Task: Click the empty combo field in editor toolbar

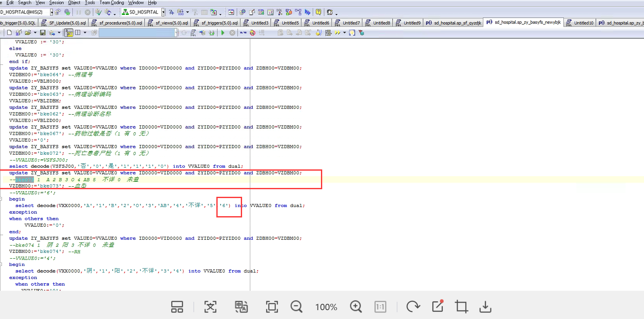Action: [137, 32]
